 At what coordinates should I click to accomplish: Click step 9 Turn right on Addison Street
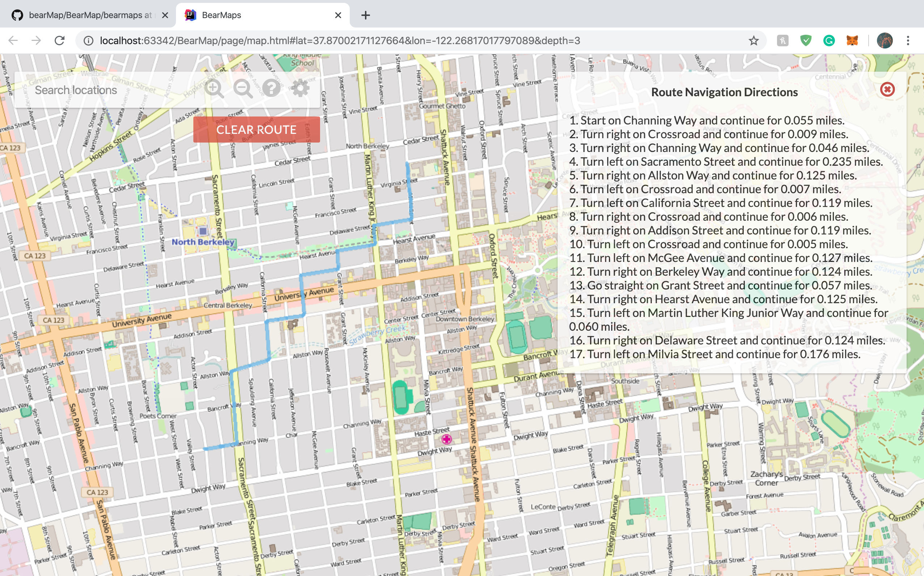[720, 230]
